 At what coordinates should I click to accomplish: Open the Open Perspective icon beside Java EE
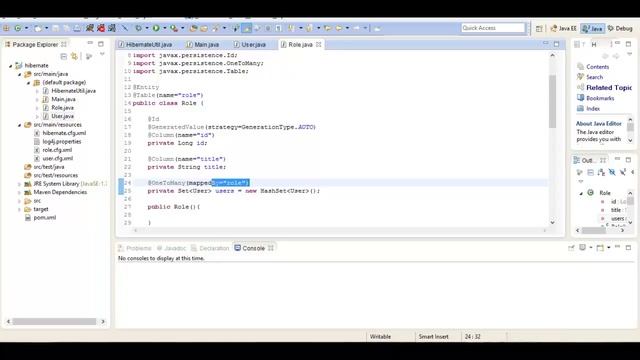pyautogui.click(x=539, y=28)
